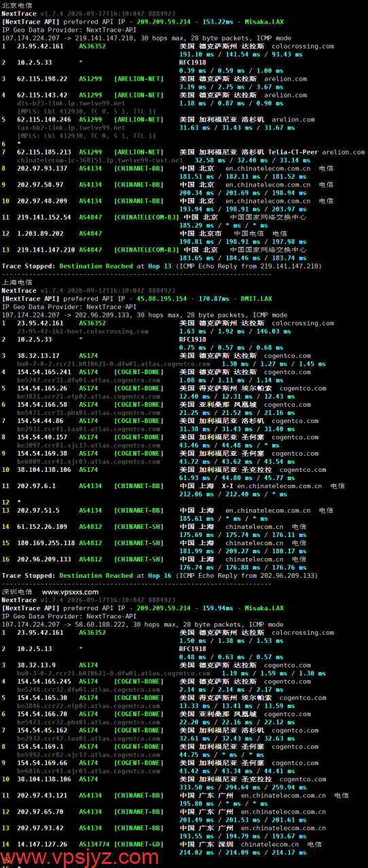Select hop IP 154.54.169.1
Image resolution: width=368 pixels, height=868 pixels.
click(x=40, y=746)
